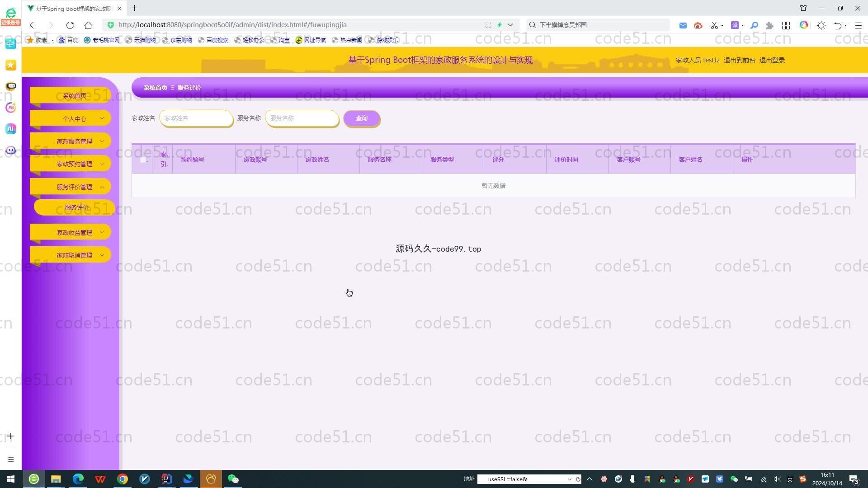Open IntelliJ IDEA from taskbar
The width and height of the screenshot is (868, 488).
point(167,479)
